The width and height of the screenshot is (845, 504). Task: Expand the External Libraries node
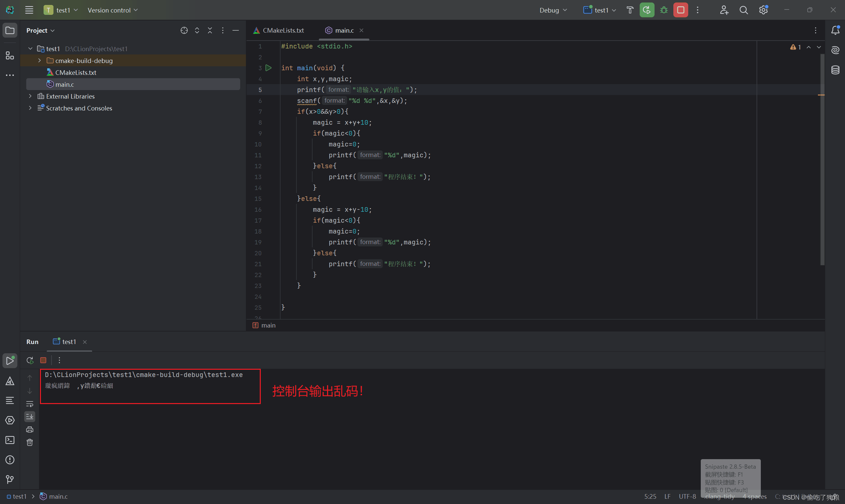click(x=30, y=96)
